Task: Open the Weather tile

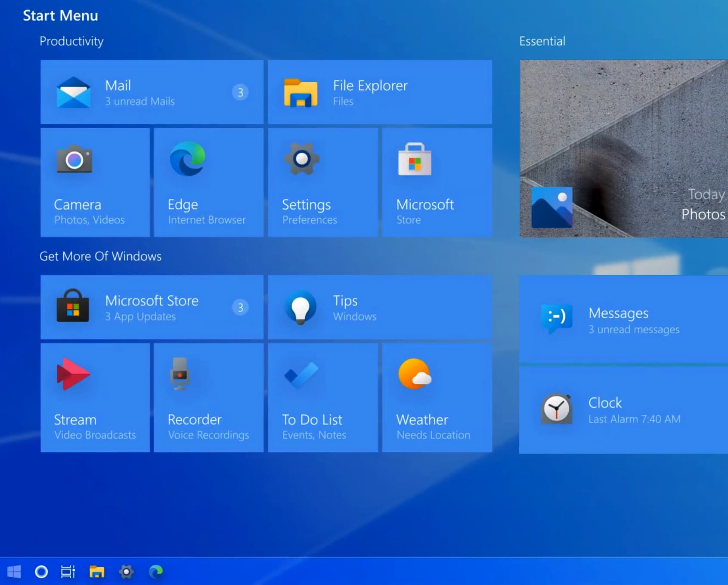Action: [437, 397]
